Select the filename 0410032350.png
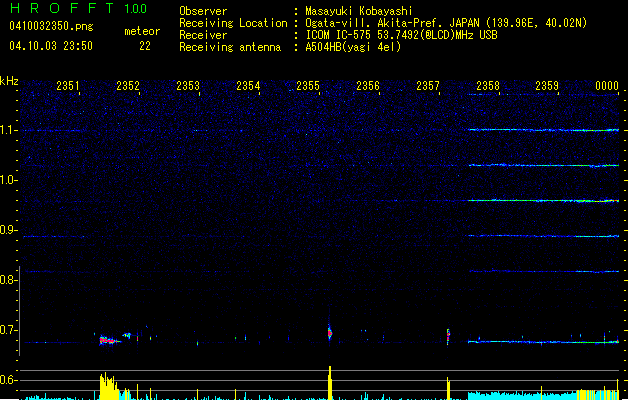The height and width of the screenshot is (400, 629). pyautogui.click(x=51, y=26)
